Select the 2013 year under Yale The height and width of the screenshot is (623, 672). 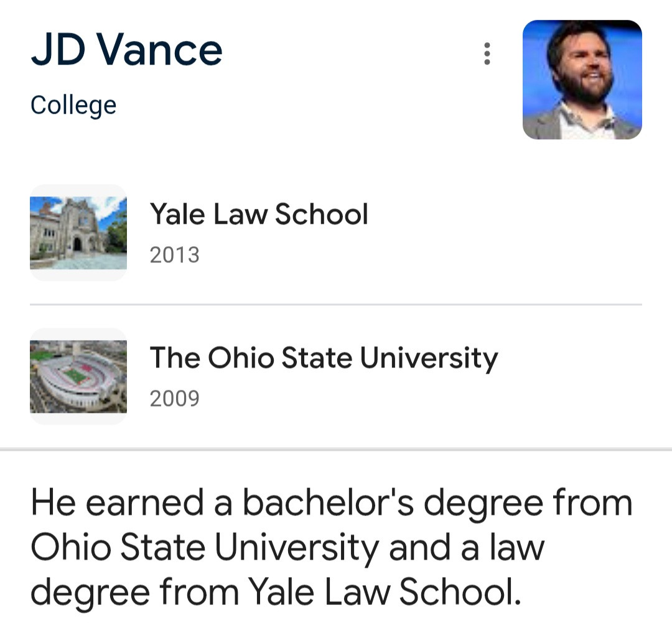tap(174, 255)
